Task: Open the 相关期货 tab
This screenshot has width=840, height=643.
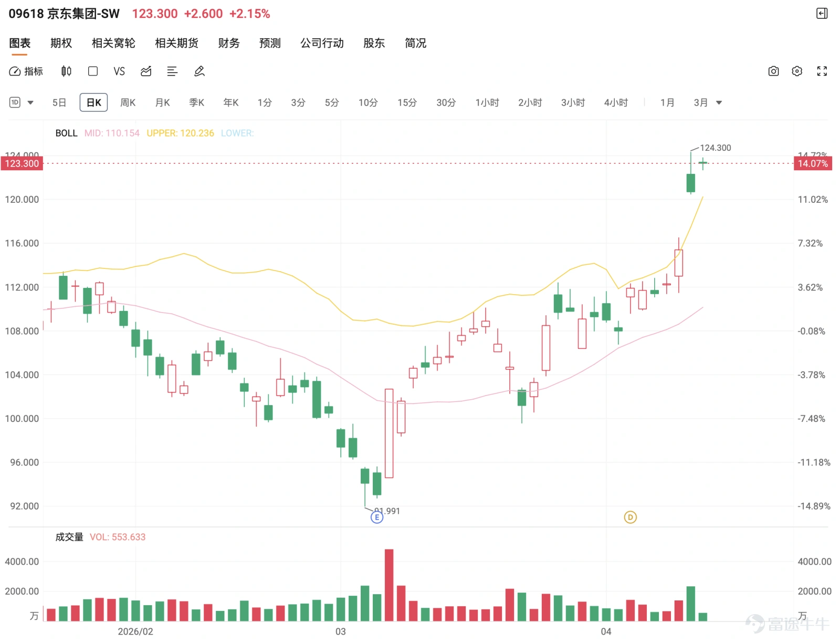Action: (176, 43)
